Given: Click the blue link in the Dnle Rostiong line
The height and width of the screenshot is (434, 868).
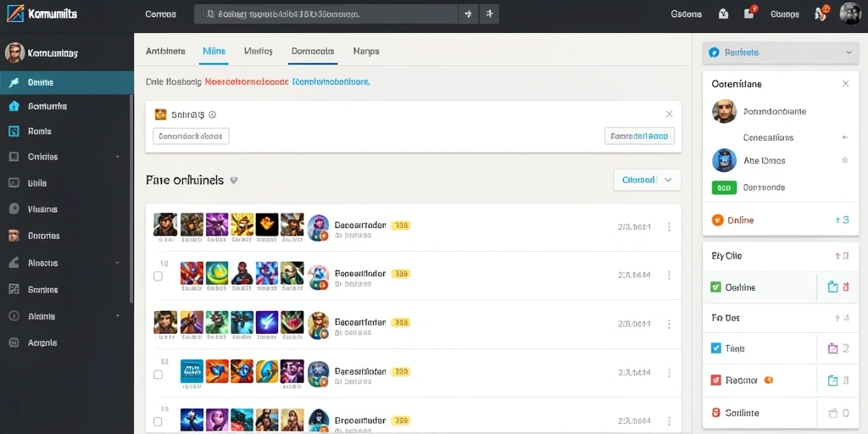Looking at the screenshot, I should [x=331, y=81].
